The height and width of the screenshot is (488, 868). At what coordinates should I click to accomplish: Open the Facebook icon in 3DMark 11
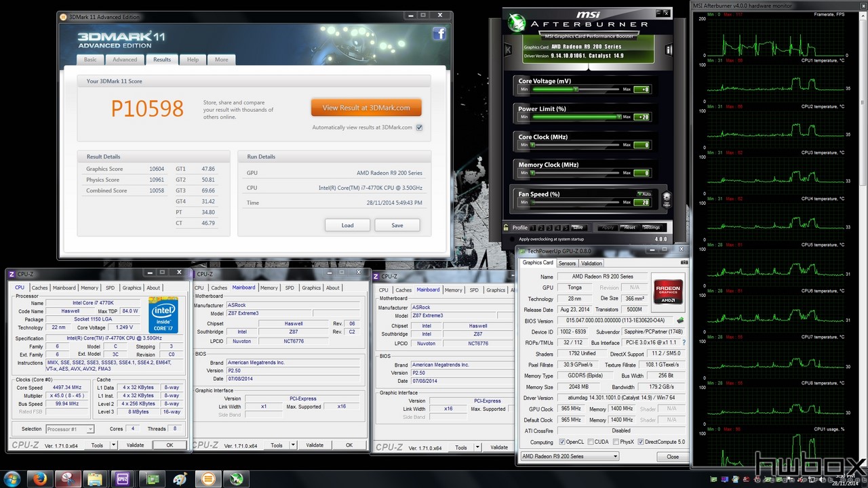pyautogui.click(x=439, y=34)
